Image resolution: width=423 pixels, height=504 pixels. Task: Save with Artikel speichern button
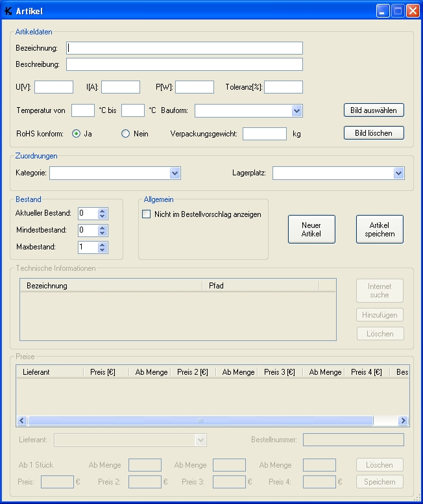[x=380, y=229]
